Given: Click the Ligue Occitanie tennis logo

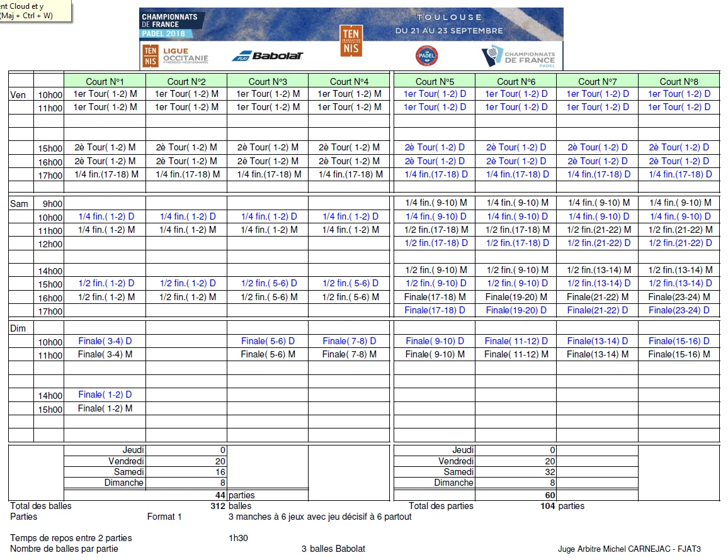Looking at the screenshot, I should tap(174, 55).
